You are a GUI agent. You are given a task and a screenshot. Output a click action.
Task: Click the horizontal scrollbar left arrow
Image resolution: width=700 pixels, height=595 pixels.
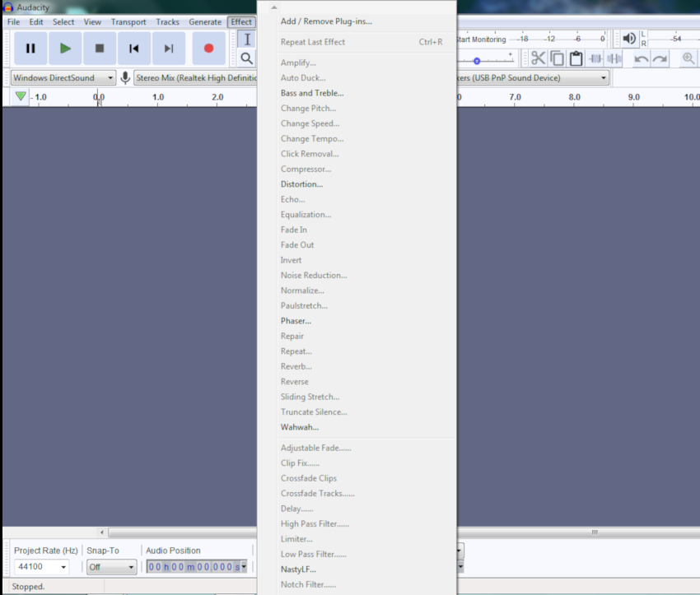pos(102,532)
